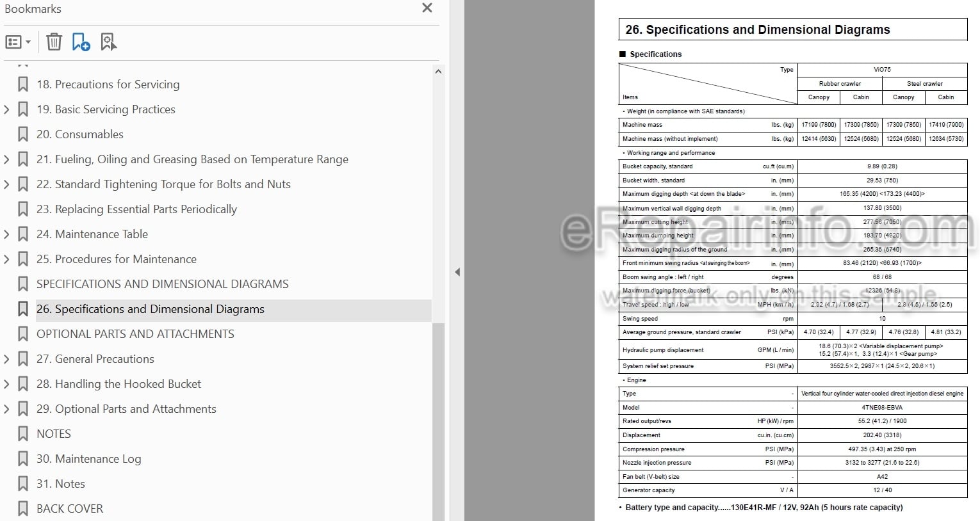The height and width of the screenshot is (521, 980).
Task: Jump to 21. Fueling, Oiling and Greasing section
Action: tap(192, 159)
